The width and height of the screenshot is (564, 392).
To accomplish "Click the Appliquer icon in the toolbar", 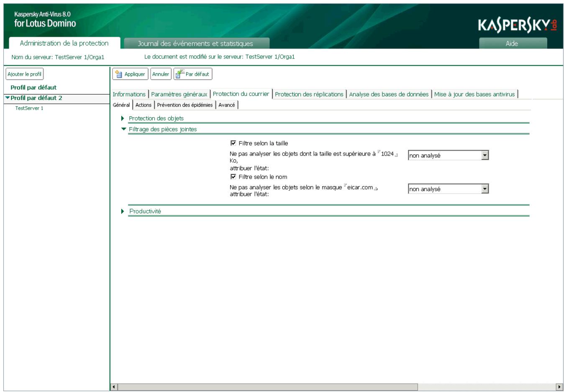I will click(x=119, y=74).
